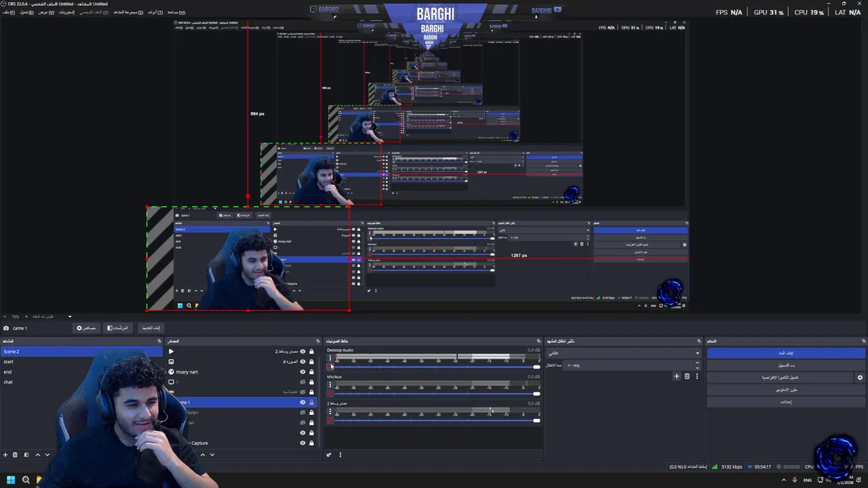This screenshot has width=868, height=488.
Task: Hide the top media source 2 row
Action: pyautogui.click(x=302, y=351)
